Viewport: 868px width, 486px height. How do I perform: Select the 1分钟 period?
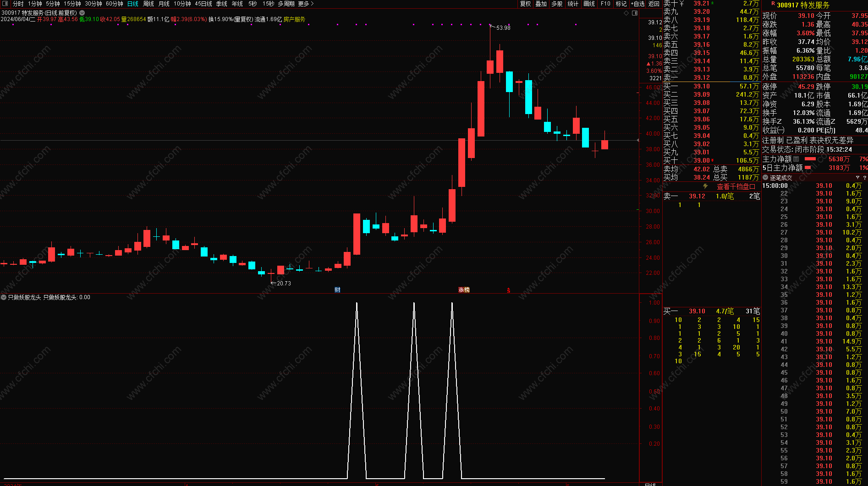(35, 4)
